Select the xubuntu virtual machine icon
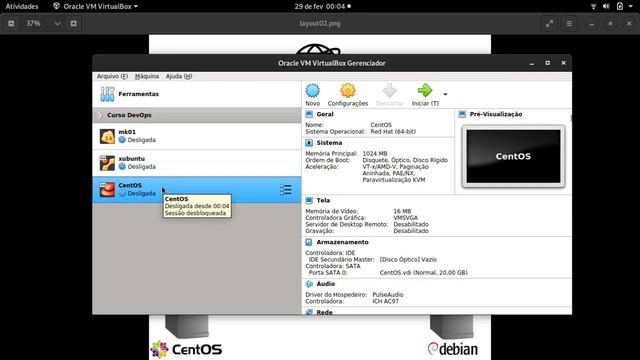Viewport: 640px width, 360px height. click(x=107, y=163)
